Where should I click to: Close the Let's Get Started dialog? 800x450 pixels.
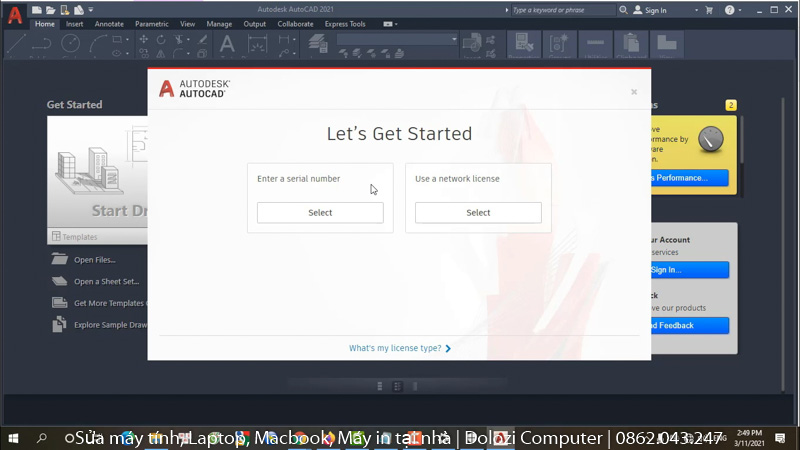(x=634, y=92)
